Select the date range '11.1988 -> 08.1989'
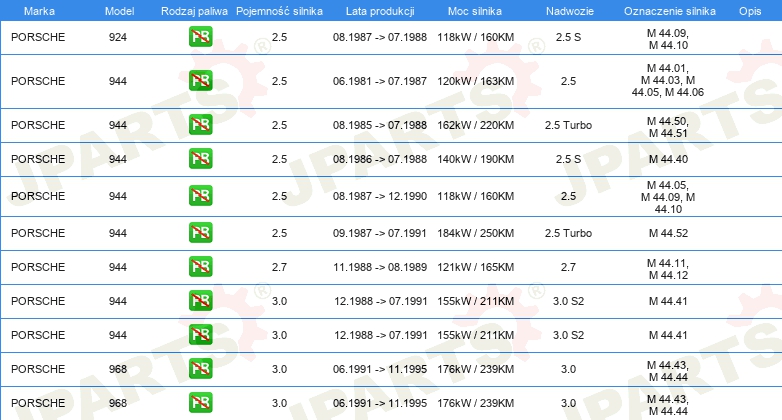The width and height of the screenshot is (782, 420). (x=380, y=267)
